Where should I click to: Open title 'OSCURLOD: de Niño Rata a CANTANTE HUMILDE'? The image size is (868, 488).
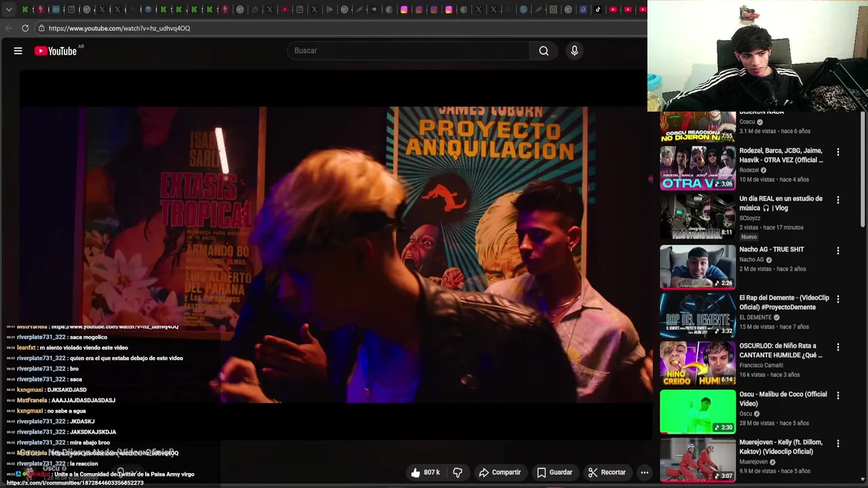(781, 350)
